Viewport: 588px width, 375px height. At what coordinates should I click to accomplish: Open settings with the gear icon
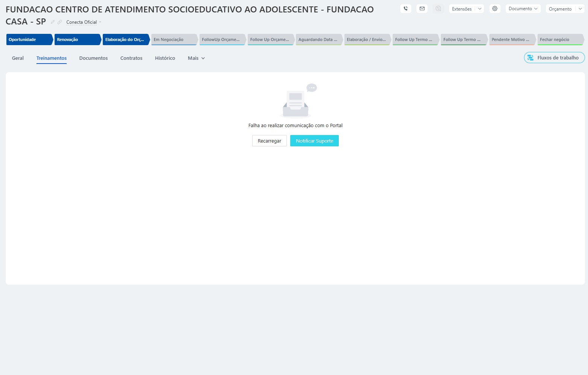tap(495, 9)
